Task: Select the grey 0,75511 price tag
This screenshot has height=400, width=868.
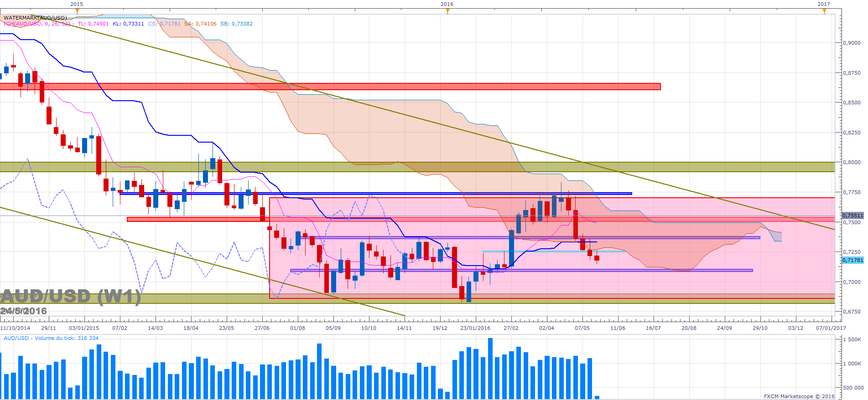Action: (x=852, y=215)
